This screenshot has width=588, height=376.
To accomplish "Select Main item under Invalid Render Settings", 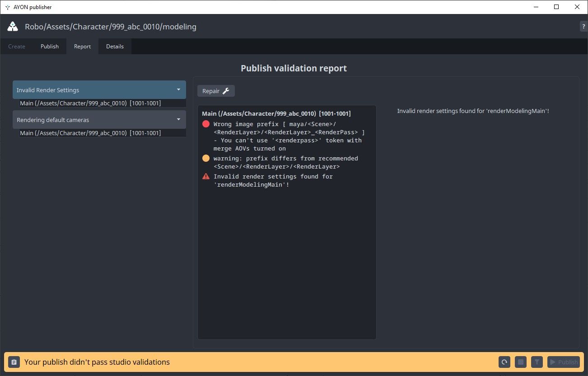I will [x=90, y=103].
